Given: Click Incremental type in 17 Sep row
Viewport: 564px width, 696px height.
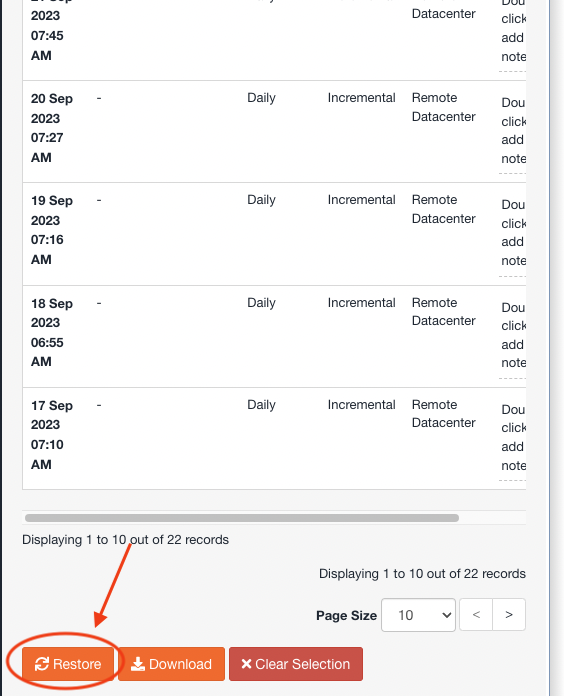Looking at the screenshot, I should (361, 405).
